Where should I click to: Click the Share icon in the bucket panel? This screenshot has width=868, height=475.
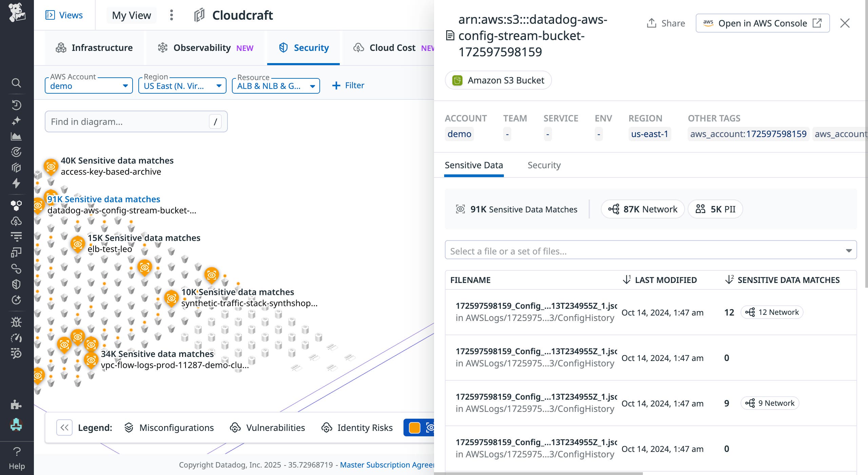(x=652, y=23)
